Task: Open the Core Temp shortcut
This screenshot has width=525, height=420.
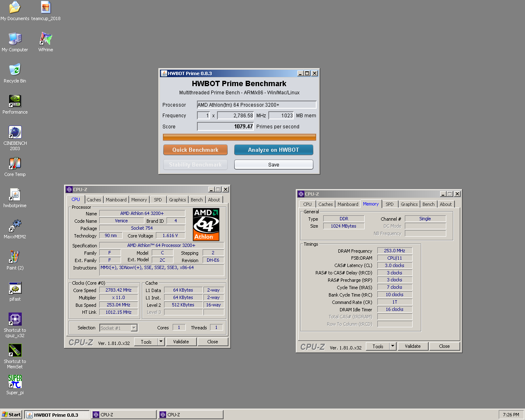Action: [15, 167]
